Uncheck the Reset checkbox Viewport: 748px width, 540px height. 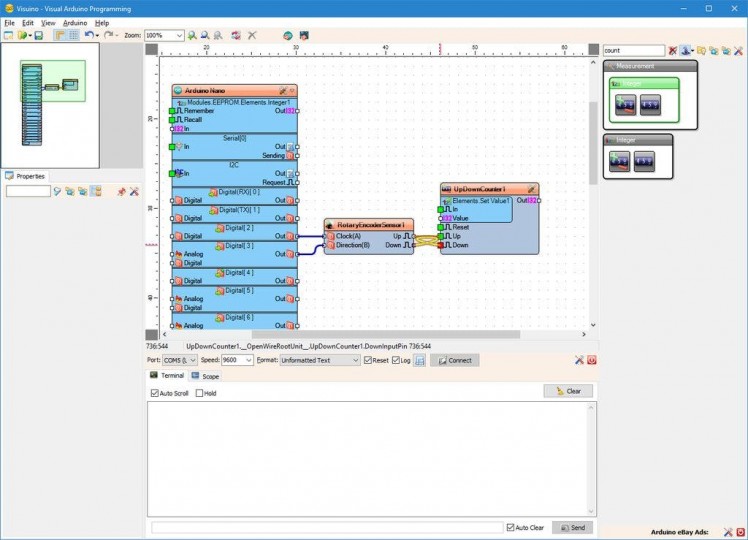[x=368, y=360]
